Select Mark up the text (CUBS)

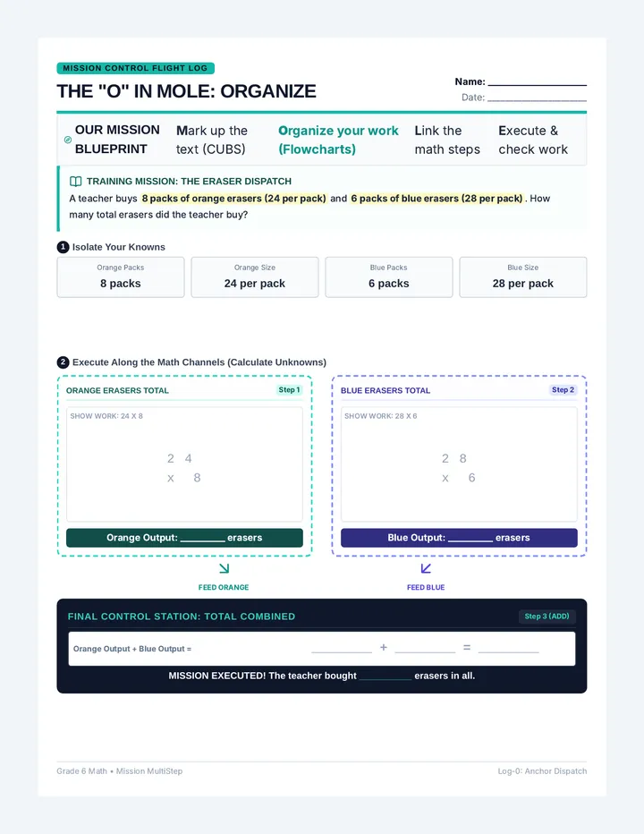pos(212,140)
